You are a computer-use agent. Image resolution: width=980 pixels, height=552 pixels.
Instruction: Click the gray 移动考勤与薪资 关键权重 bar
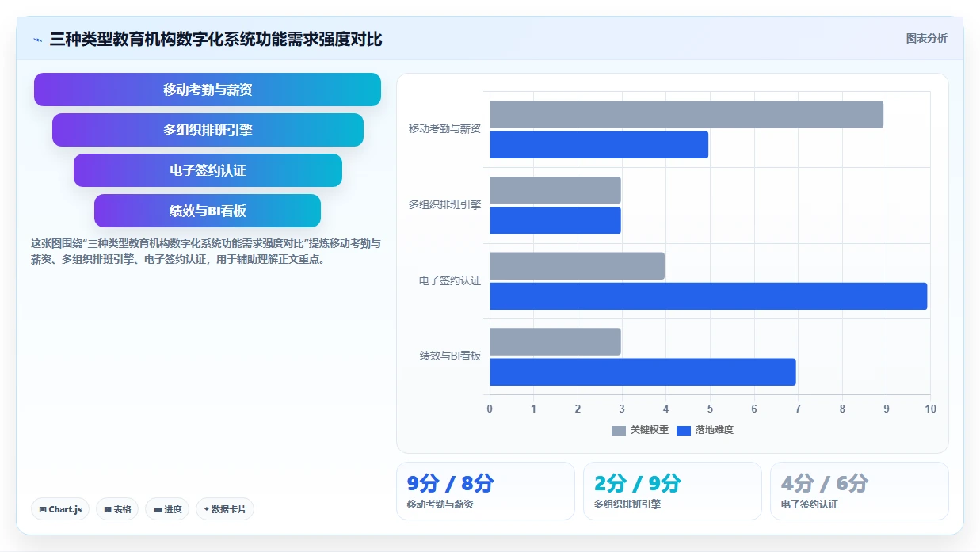(686, 114)
